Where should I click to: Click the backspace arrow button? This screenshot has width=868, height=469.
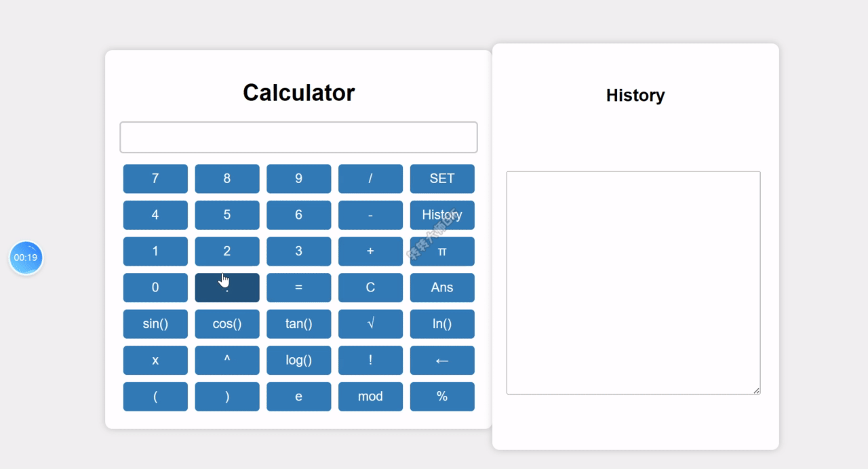pos(442,360)
